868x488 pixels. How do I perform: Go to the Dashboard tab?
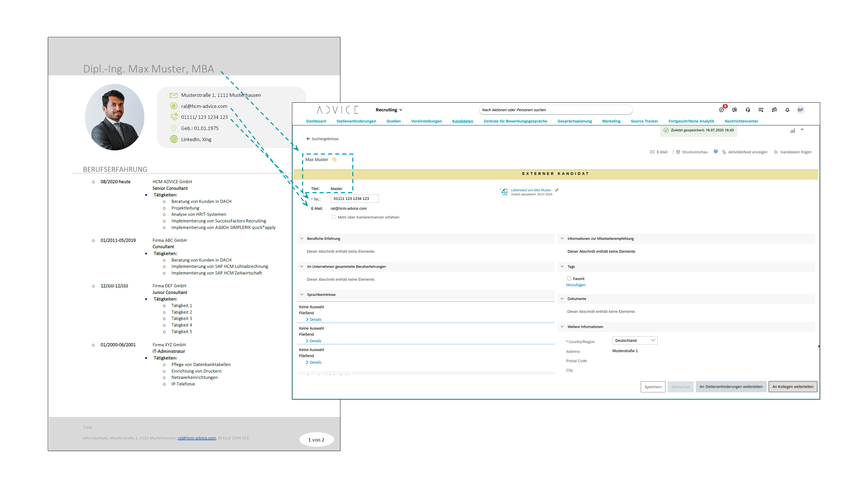316,121
